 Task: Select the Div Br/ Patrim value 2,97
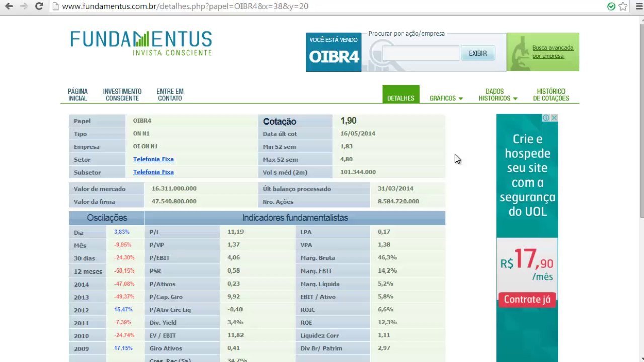tap(384, 348)
